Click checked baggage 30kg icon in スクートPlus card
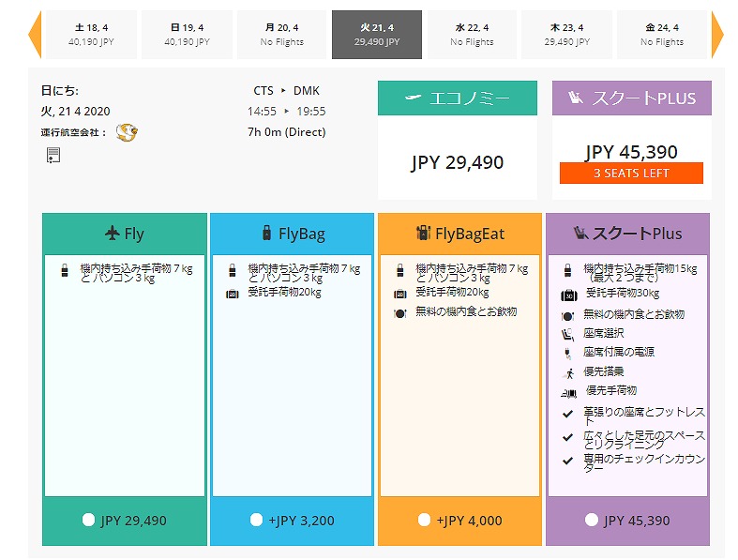Viewport: 738px width, 560px height. [569, 295]
